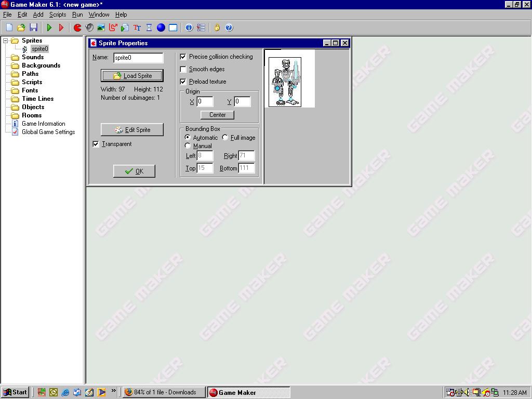Viewport: 532px width, 399px height.
Task: Toggle Transparent checkbox
Action: coord(96,144)
